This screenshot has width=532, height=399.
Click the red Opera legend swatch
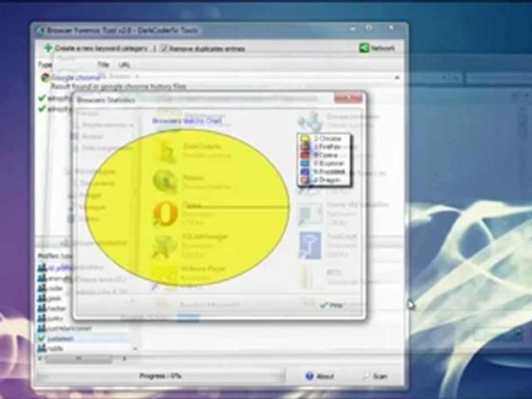click(305, 155)
